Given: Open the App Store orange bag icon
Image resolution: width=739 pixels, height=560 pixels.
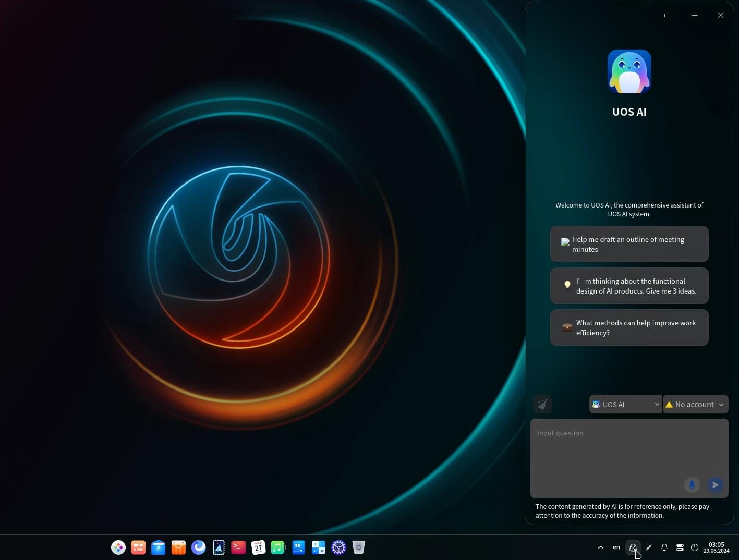Looking at the screenshot, I should click(178, 547).
